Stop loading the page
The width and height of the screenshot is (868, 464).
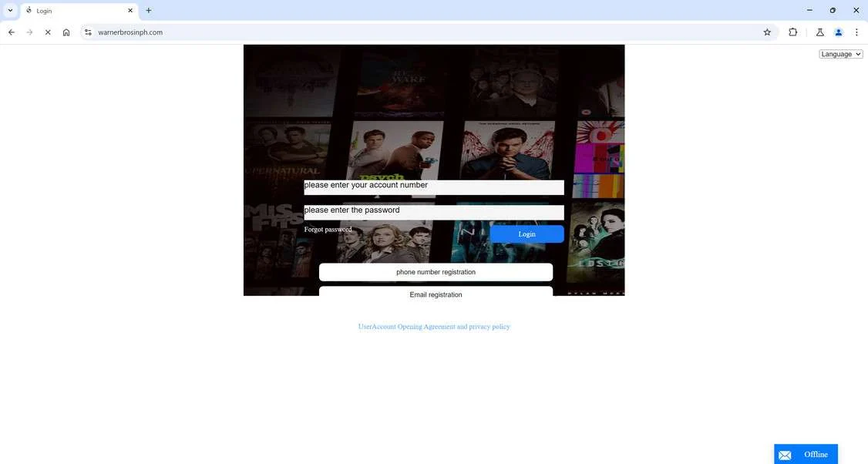[x=48, y=32]
